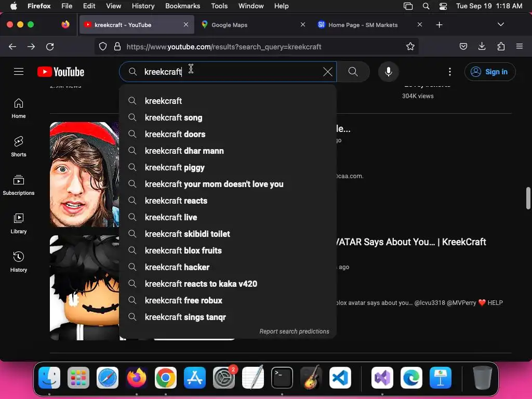Save page to Pocket icon
532x399 pixels.
pos(463,46)
